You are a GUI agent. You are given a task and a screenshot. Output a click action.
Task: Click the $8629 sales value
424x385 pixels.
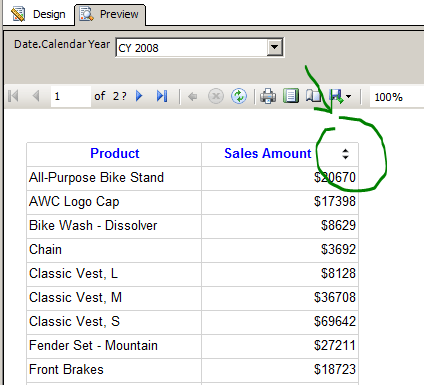(338, 225)
